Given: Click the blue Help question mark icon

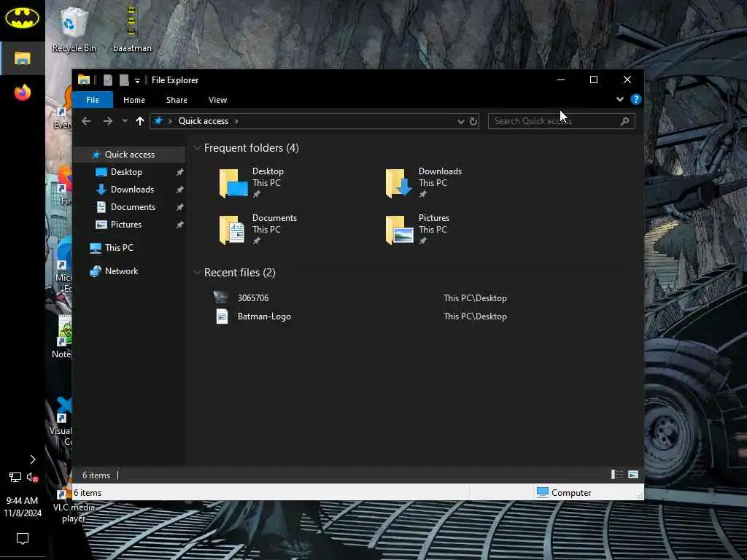Looking at the screenshot, I should tap(635, 99).
